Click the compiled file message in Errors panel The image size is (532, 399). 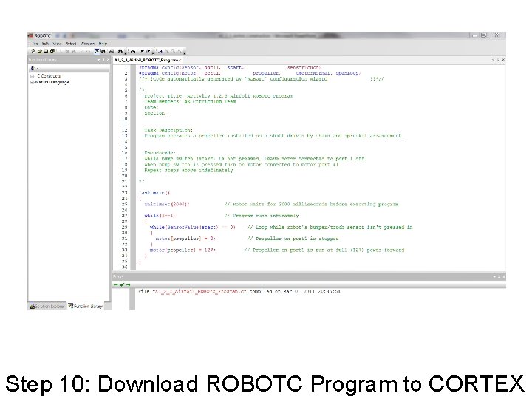(239, 291)
